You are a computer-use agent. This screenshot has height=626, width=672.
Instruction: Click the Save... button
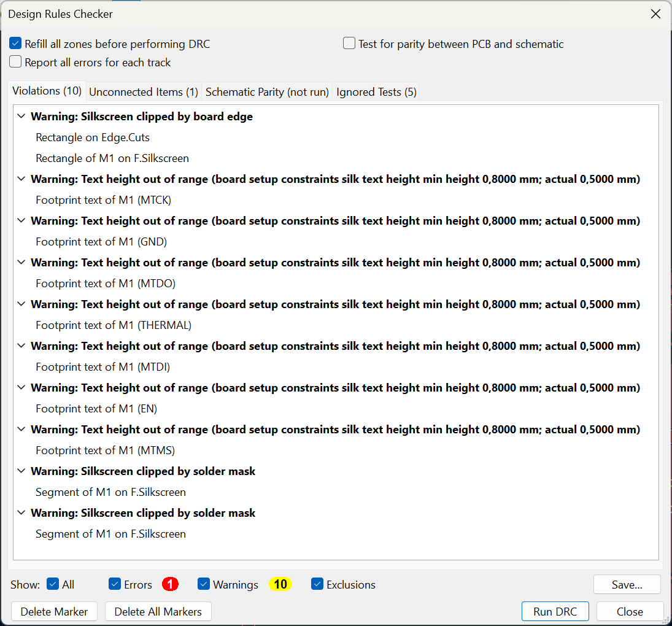click(627, 585)
